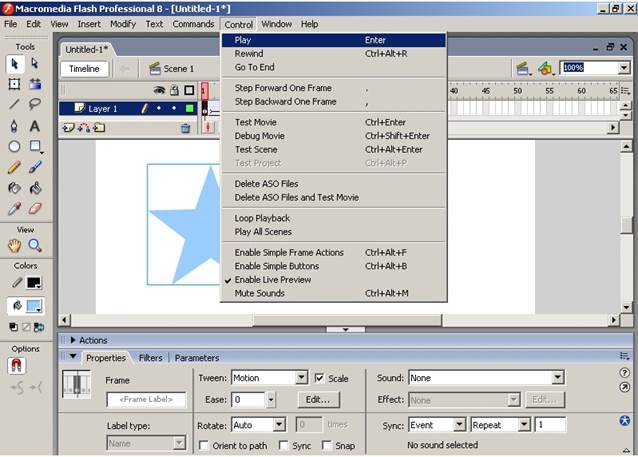Select the Free Transform tool

[15, 84]
